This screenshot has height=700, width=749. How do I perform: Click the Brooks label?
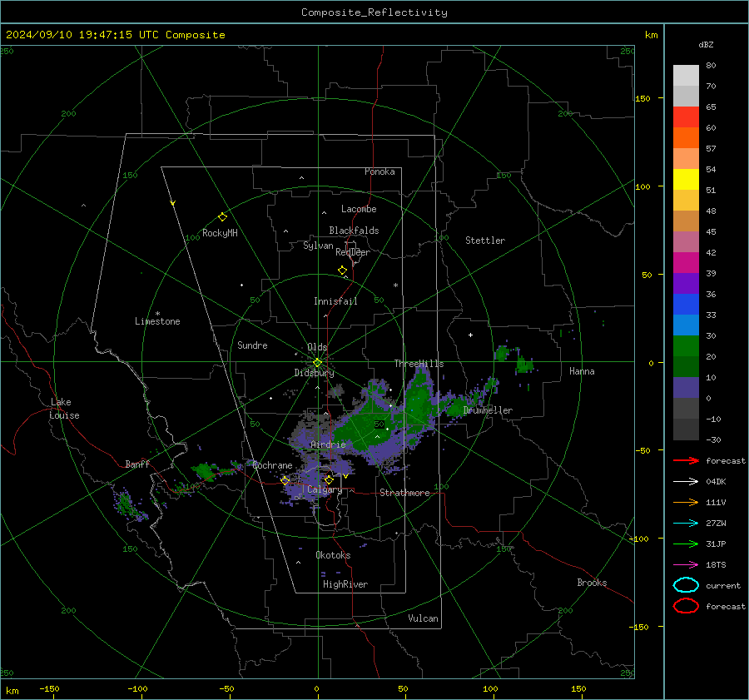[592, 583]
